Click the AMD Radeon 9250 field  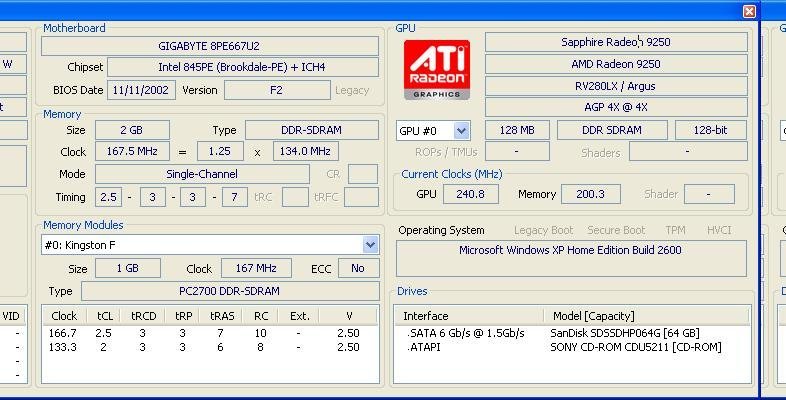pyautogui.click(x=616, y=64)
